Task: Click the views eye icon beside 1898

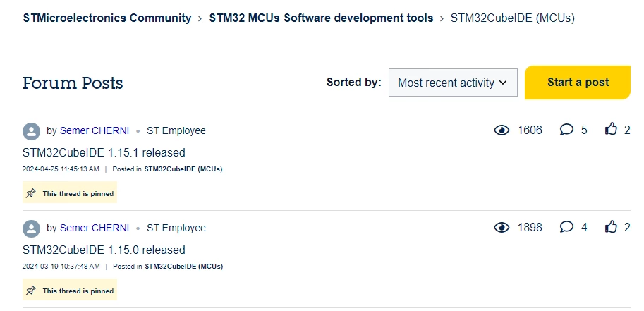Action: 502,228
